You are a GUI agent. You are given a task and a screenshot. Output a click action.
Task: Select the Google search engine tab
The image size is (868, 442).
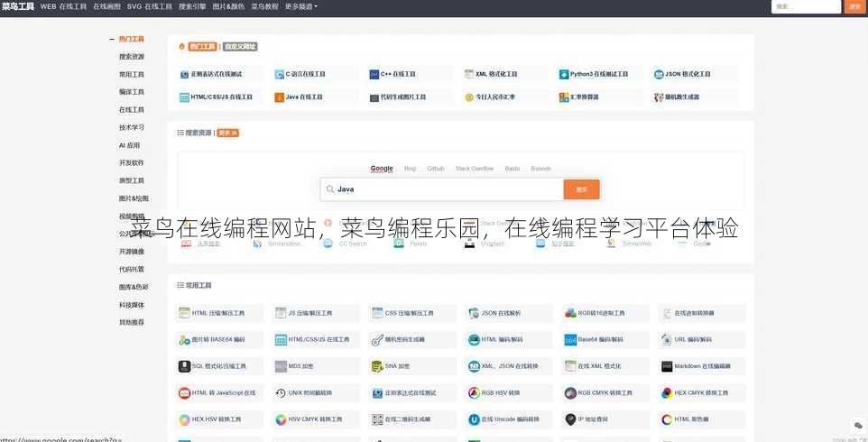tap(382, 169)
